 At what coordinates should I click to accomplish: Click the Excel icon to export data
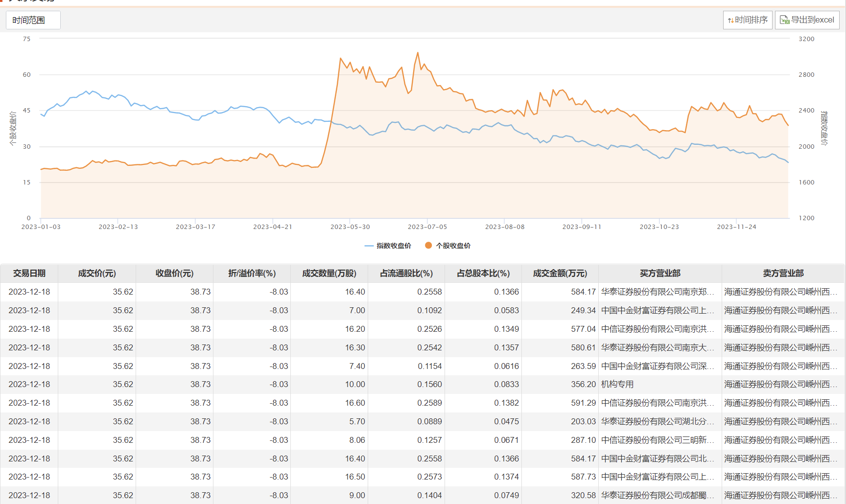tap(784, 20)
